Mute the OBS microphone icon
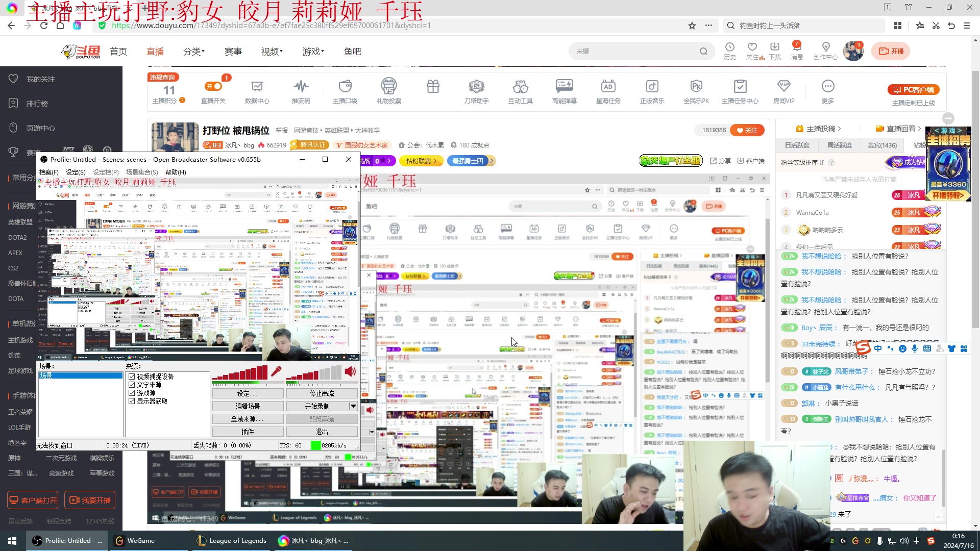 click(x=276, y=371)
